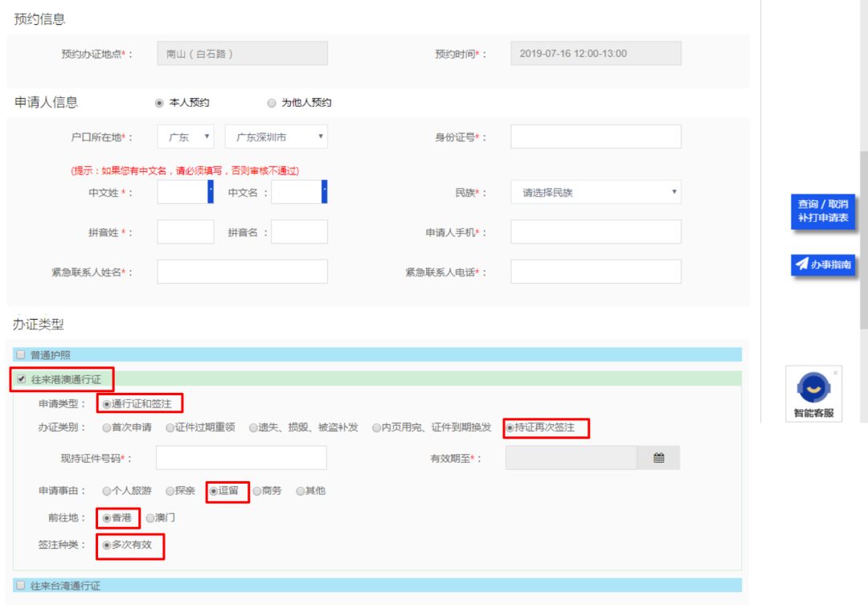
Task: Click the 预约时间 field 2019-07-16
Action: pyautogui.click(x=596, y=54)
